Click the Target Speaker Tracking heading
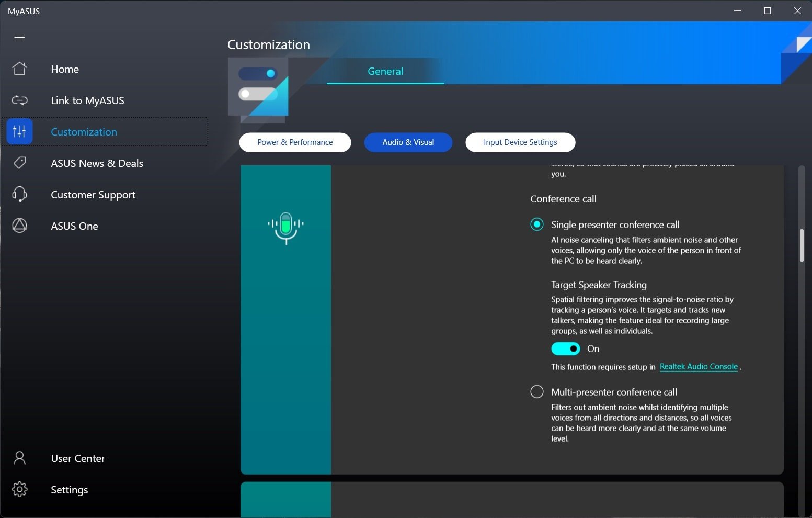This screenshot has height=518, width=812. [x=599, y=285]
